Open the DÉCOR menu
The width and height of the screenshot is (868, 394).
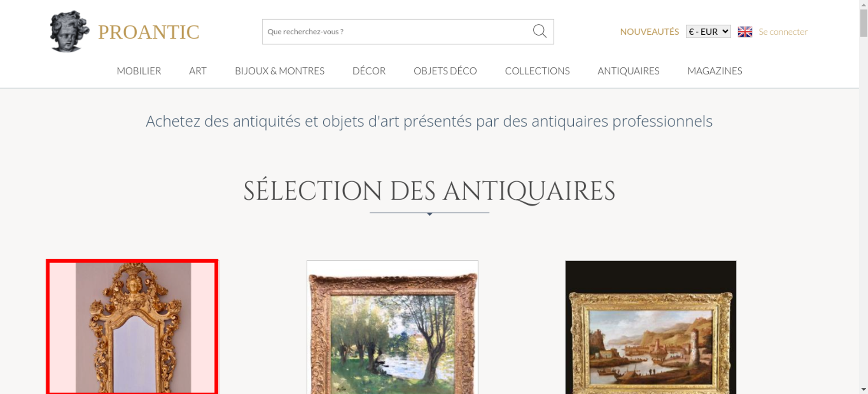pos(369,71)
